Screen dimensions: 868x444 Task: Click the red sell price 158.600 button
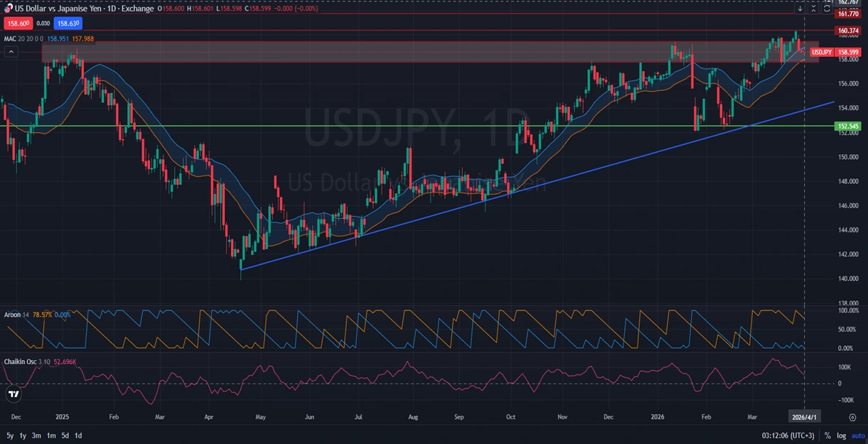[x=17, y=23]
